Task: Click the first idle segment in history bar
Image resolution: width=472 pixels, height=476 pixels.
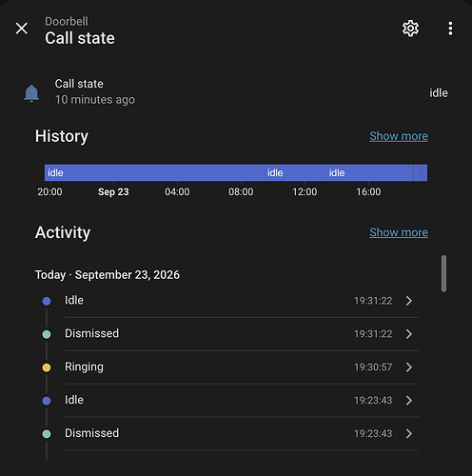Action: (x=154, y=172)
